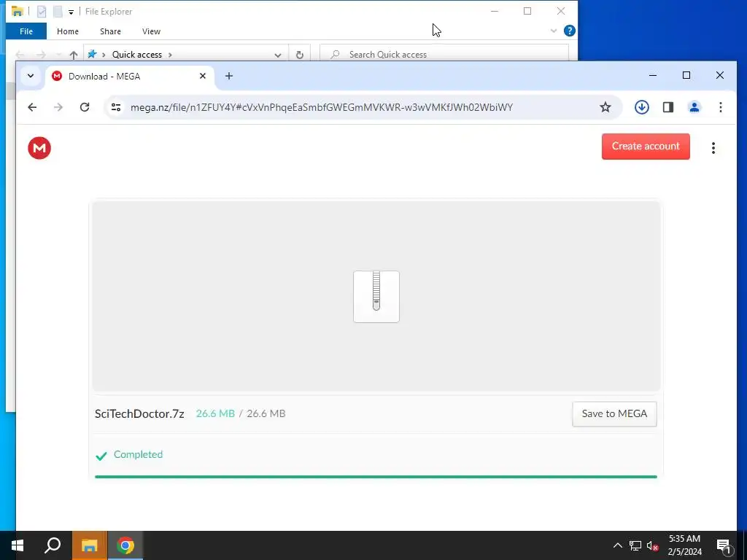The height and width of the screenshot is (560, 747).
Task: Click the MEGA logo on the page
Action: point(39,148)
